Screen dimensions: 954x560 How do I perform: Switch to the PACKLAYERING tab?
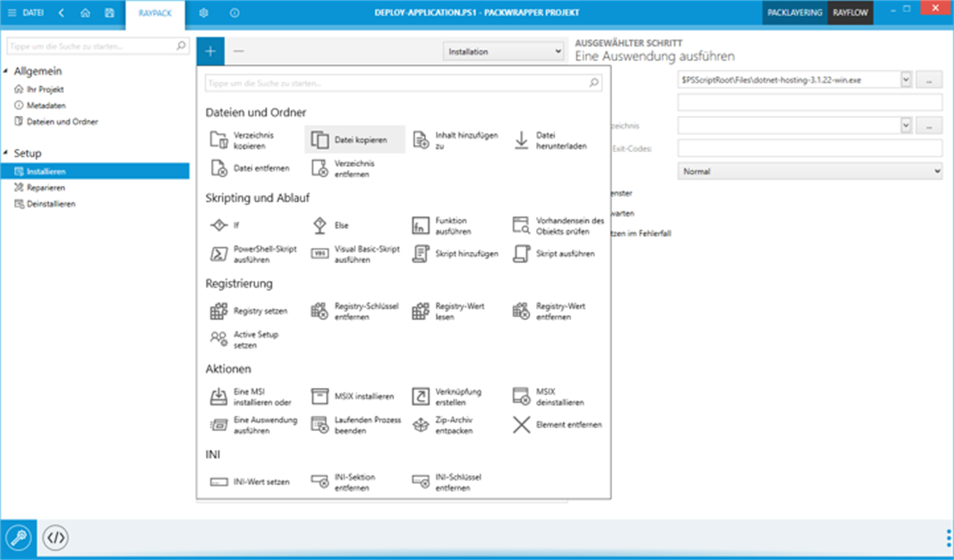[793, 12]
